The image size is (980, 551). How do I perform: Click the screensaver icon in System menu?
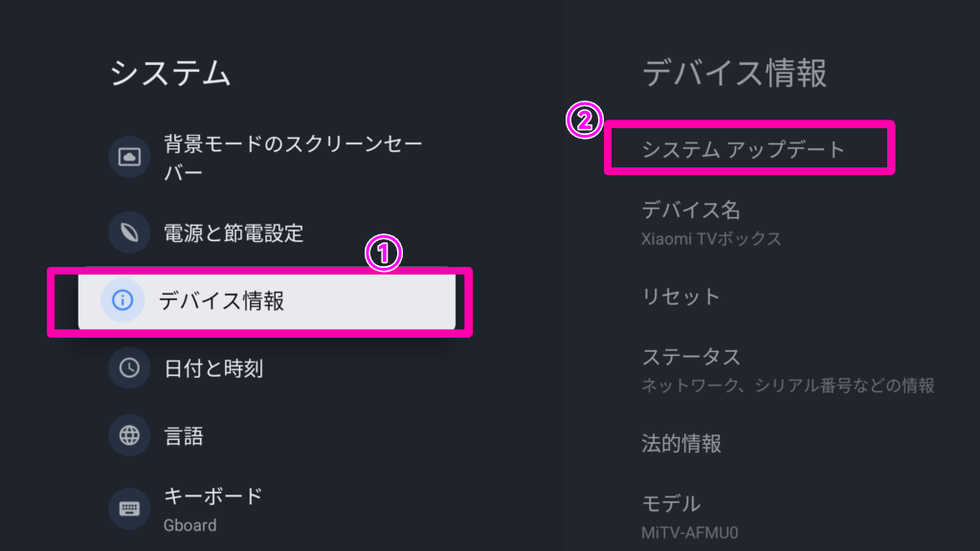[x=129, y=156]
